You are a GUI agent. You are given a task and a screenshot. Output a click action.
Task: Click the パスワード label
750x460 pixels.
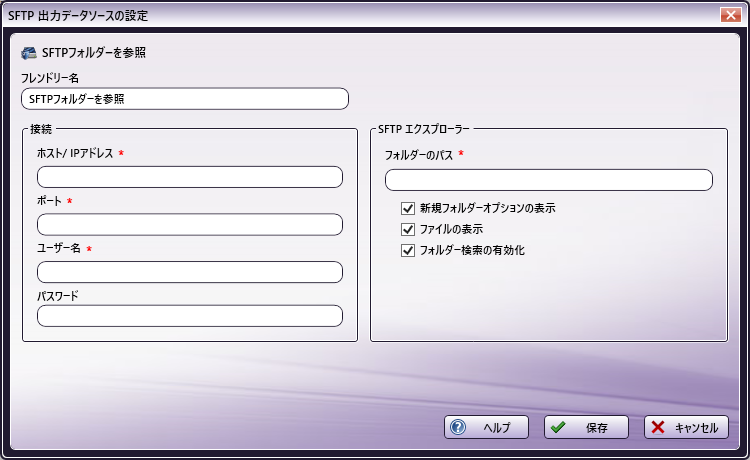pos(57,296)
